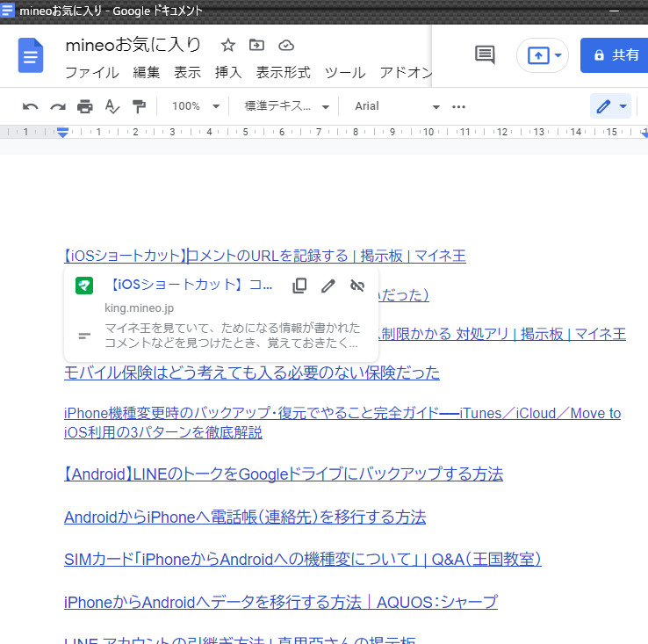Image resolution: width=648 pixels, height=644 pixels.
Task: Open comment history speech bubble
Action: coord(485,54)
